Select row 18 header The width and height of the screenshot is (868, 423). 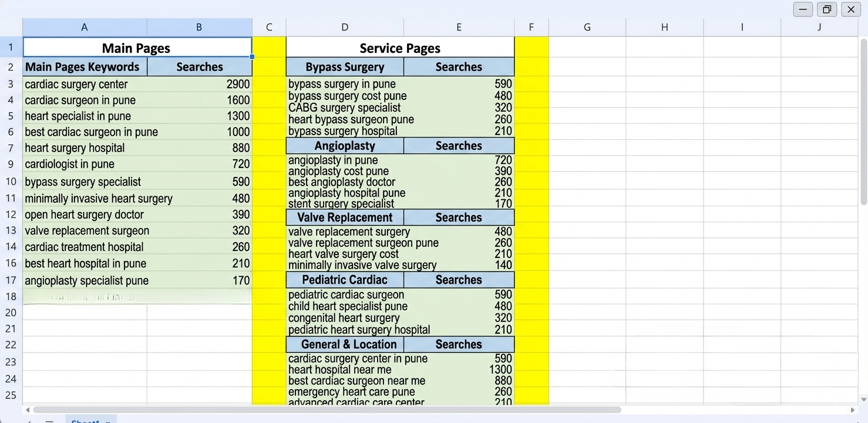point(11,296)
